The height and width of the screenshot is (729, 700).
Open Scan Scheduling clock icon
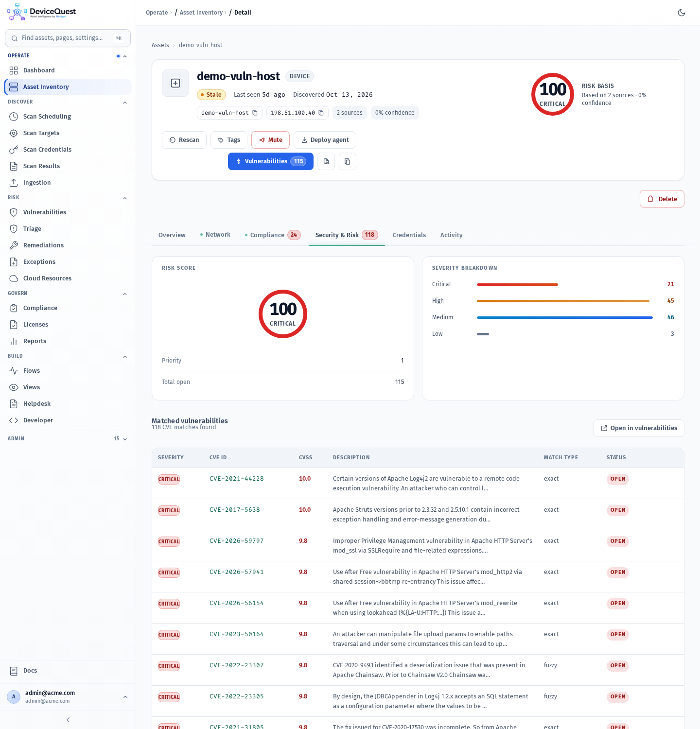(x=14, y=117)
